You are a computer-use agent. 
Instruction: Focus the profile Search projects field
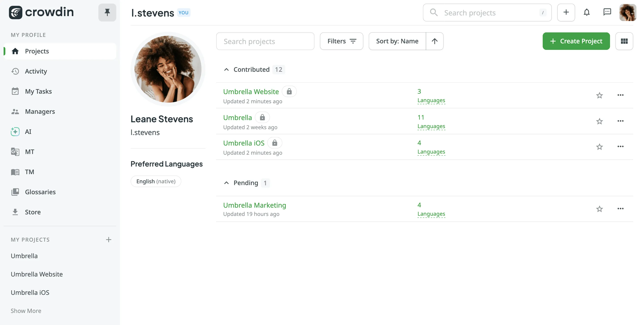265,41
